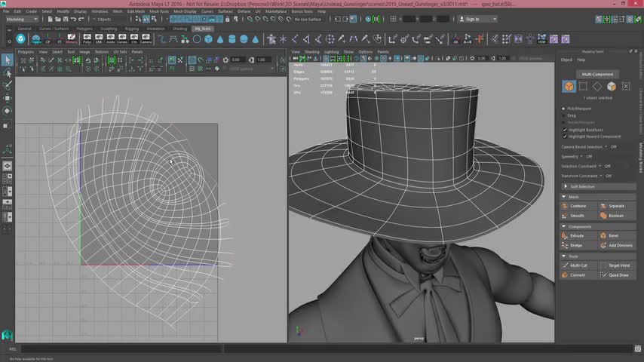Uncheck Highlight Nearest Component
The width and height of the screenshot is (644, 362).
[x=565, y=137]
